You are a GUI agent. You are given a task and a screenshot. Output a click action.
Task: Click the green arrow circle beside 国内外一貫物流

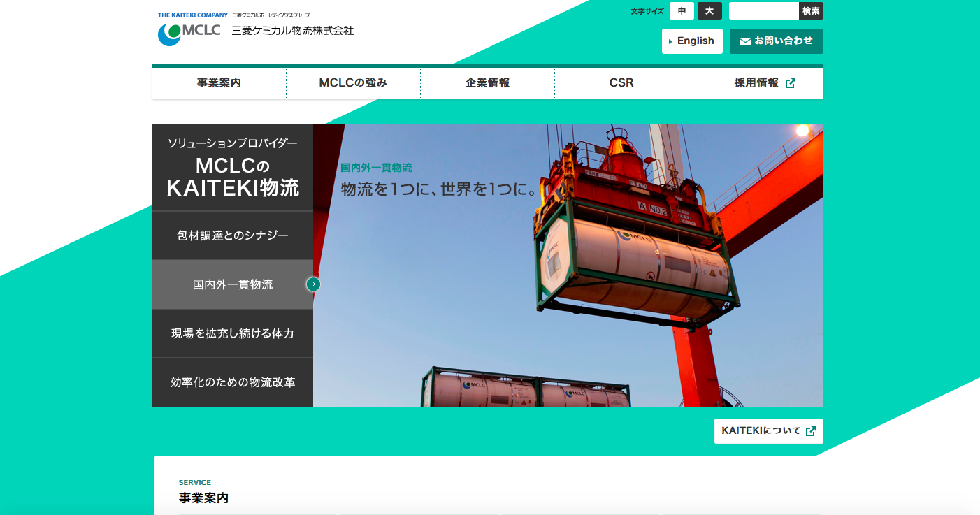pyautogui.click(x=313, y=284)
